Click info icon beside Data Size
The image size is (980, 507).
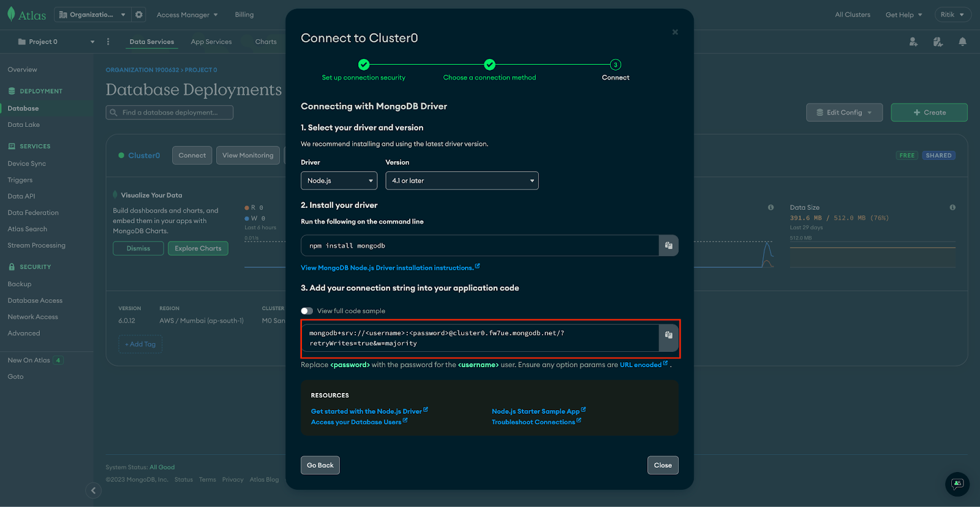952,207
